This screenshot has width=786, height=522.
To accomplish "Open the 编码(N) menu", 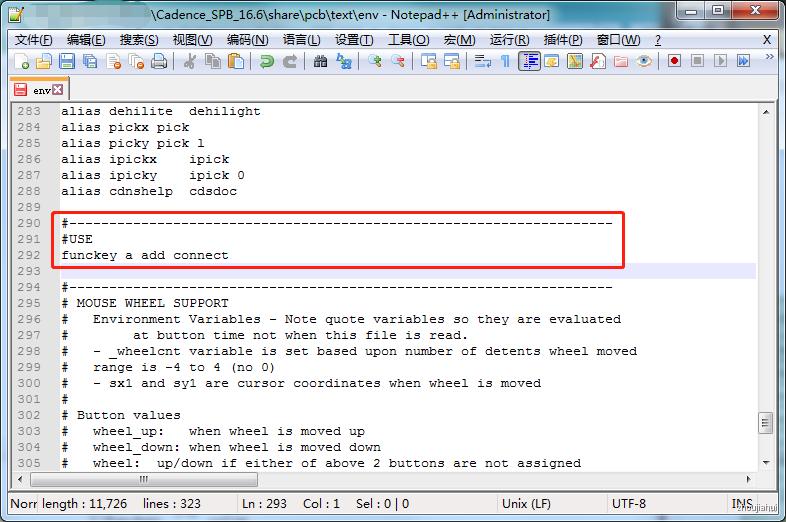I will pos(248,40).
